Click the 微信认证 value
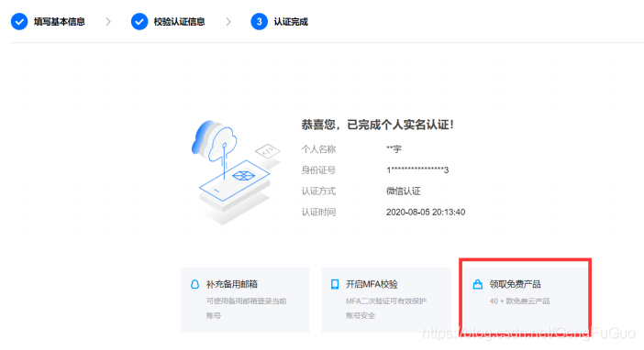The width and height of the screenshot is (644, 350). (404, 191)
